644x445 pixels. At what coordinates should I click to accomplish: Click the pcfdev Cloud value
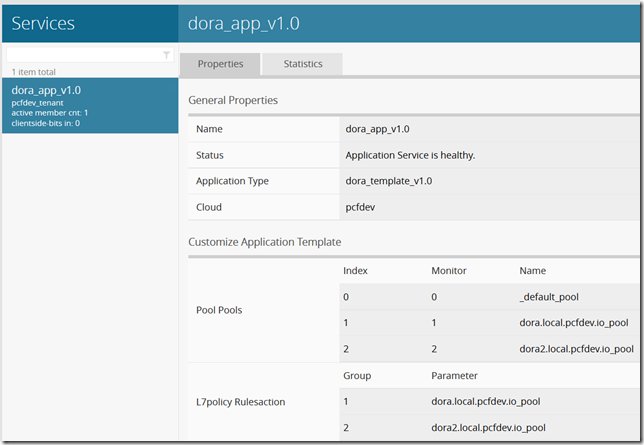[x=362, y=207]
